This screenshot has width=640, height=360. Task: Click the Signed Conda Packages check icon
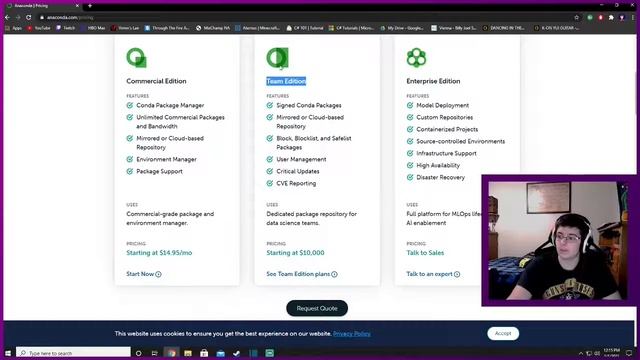(270, 105)
